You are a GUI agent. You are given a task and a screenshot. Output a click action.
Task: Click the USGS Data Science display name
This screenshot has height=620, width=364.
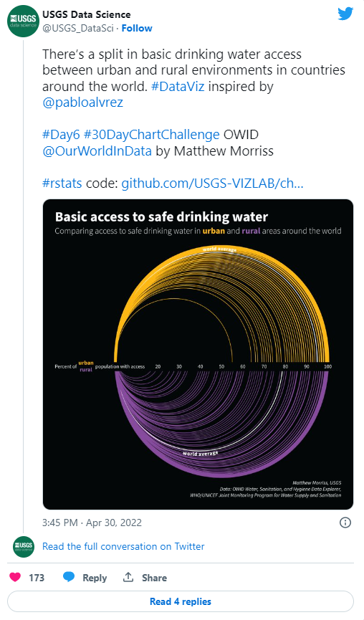(x=86, y=14)
